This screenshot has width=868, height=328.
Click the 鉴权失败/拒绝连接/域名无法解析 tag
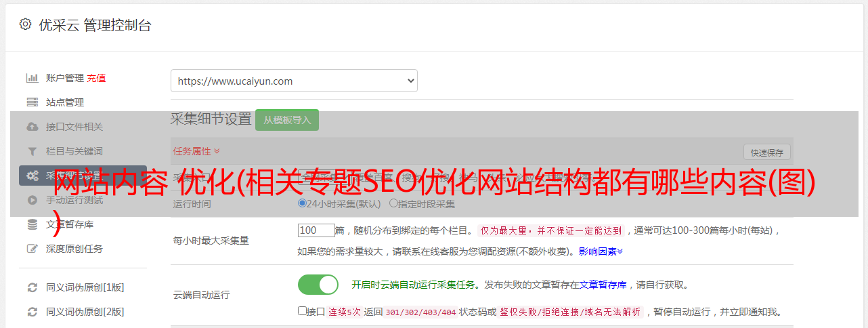(x=571, y=312)
